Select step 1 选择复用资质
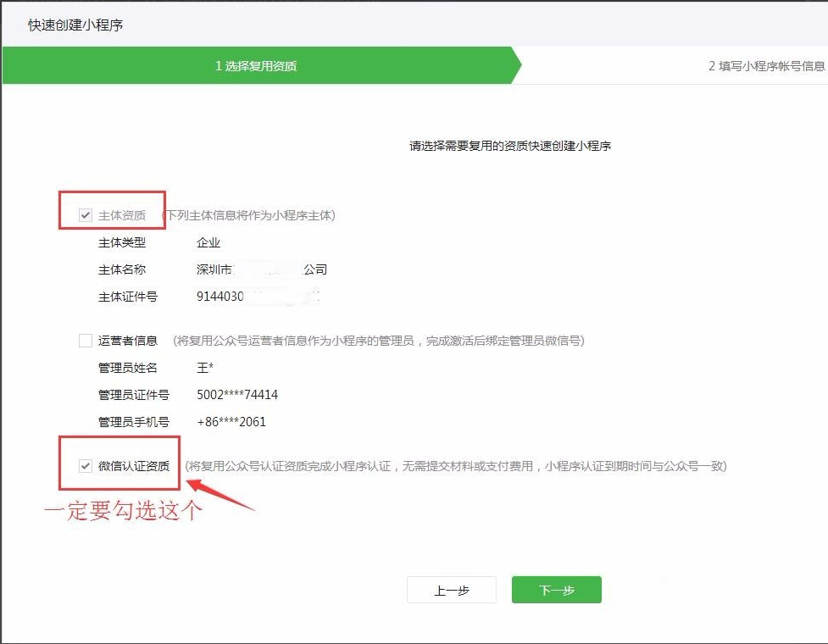Viewport: 828px width, 644px height. pyautogui.click(x=255, y=66)
